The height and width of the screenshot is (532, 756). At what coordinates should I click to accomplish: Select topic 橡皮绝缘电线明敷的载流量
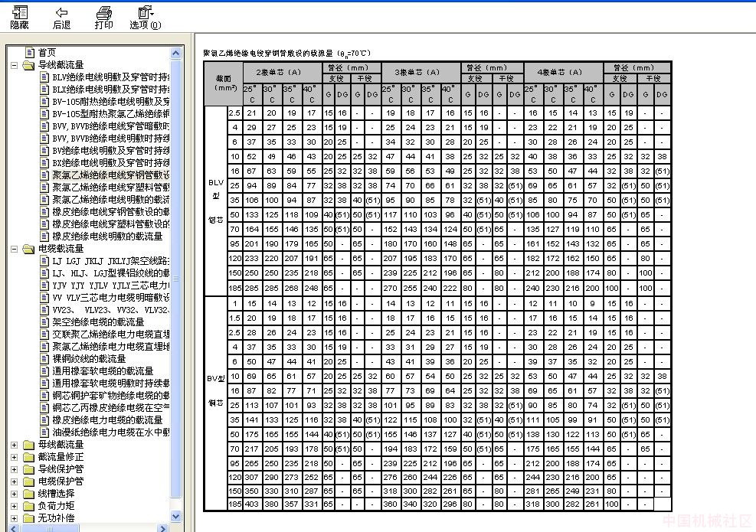[x=107, y=236]
